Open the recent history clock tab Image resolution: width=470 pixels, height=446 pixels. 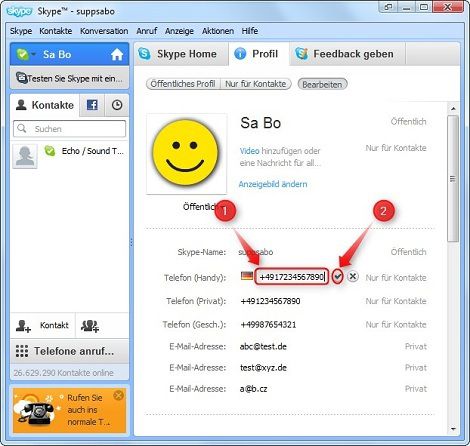[117, 105]
